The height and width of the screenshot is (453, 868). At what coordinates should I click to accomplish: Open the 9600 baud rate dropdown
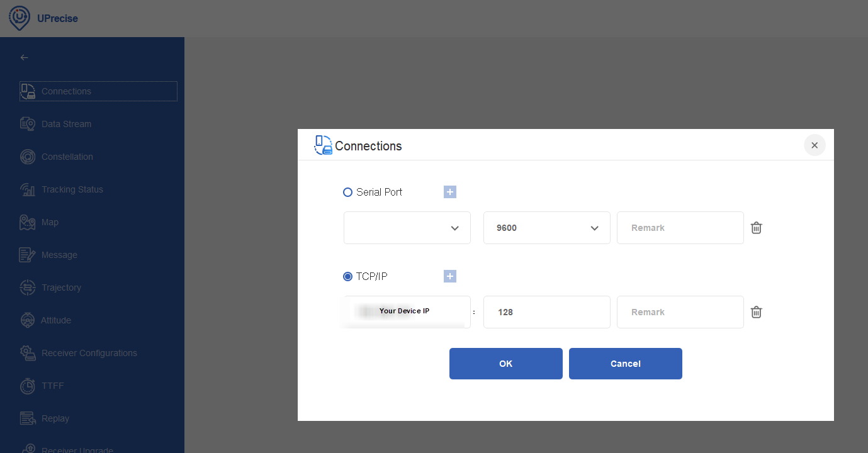(547, 228)
